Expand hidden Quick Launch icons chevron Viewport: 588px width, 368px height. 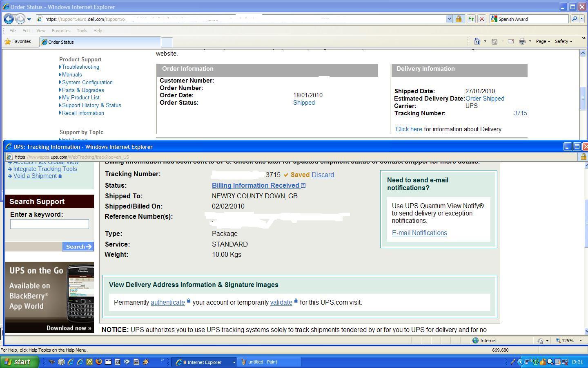click(x=163, y=360)
